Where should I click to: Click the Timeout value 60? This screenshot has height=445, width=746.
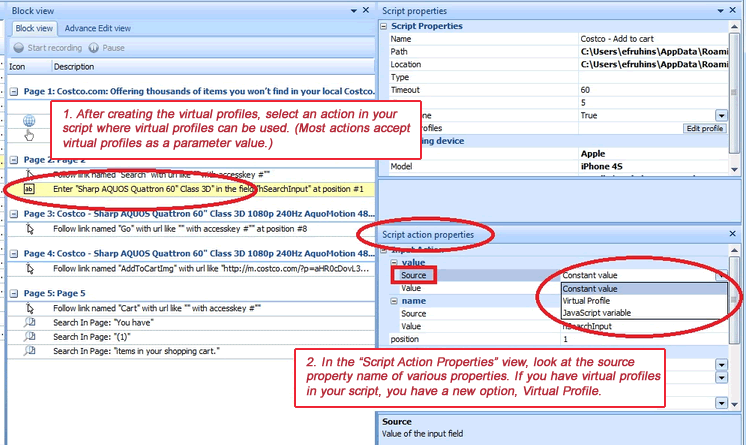click(585, 90)
